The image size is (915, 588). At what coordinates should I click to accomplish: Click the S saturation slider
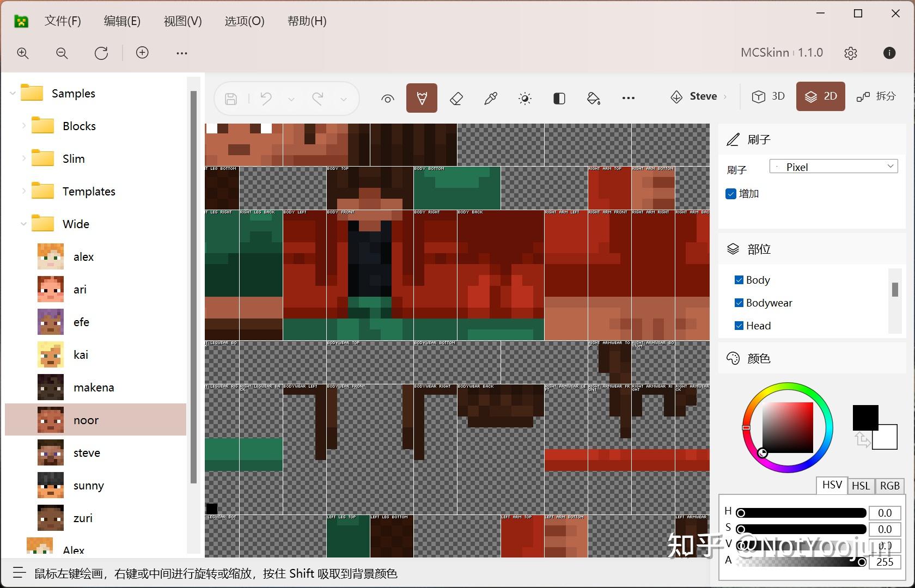coord(801,529)
